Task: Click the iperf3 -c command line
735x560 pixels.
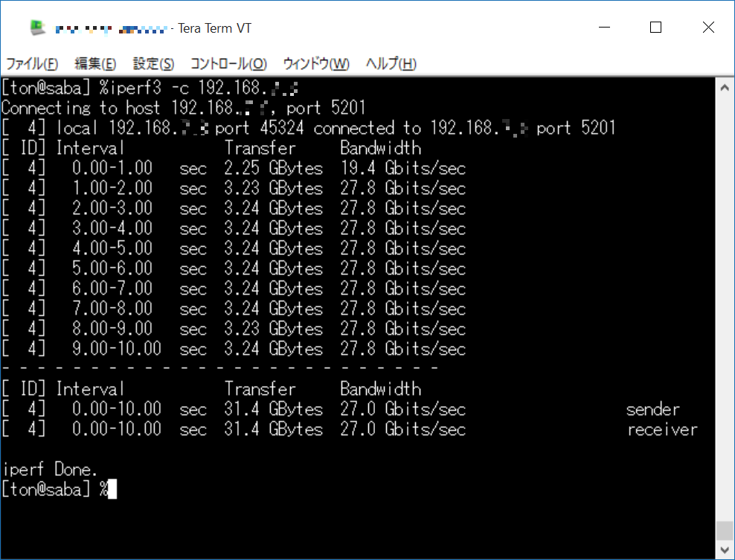Action: (149, 88)
